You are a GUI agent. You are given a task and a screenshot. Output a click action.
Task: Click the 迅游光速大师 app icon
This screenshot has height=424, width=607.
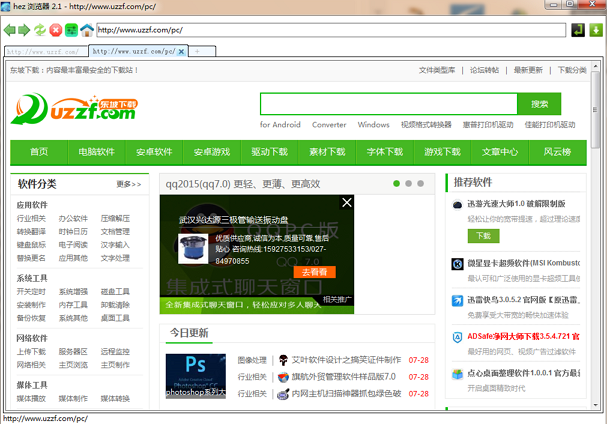457,204
